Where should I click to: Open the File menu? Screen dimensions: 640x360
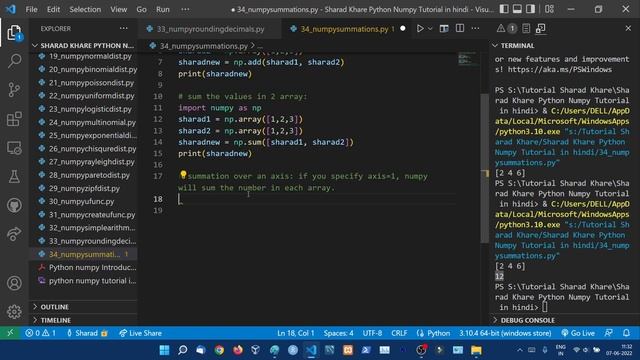[x=31, y=9]
